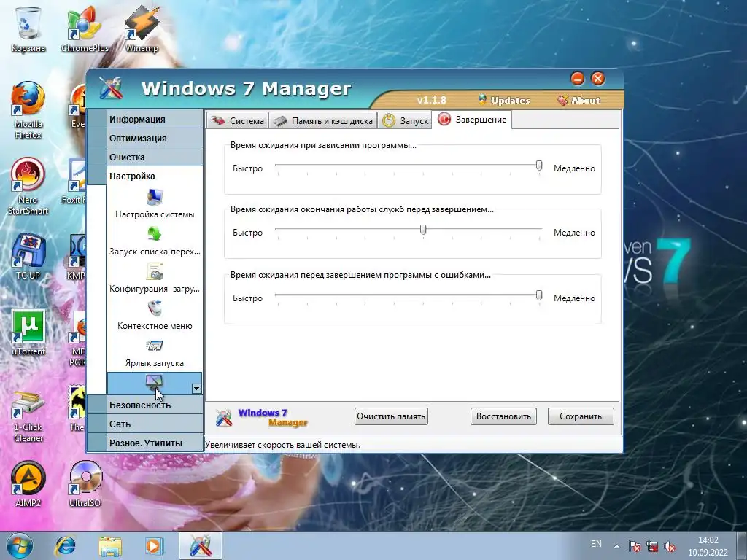Open the Безопасность sidebar section

point(145,405)
